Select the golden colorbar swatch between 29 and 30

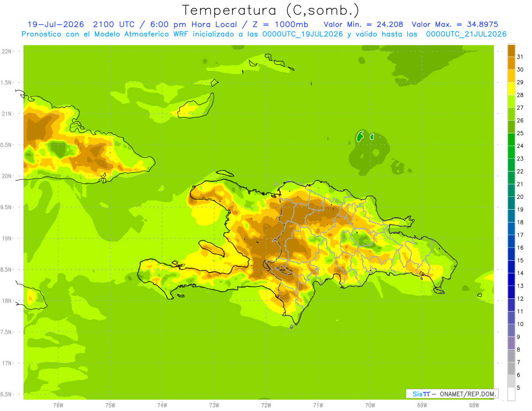click(x=511, y=76)
